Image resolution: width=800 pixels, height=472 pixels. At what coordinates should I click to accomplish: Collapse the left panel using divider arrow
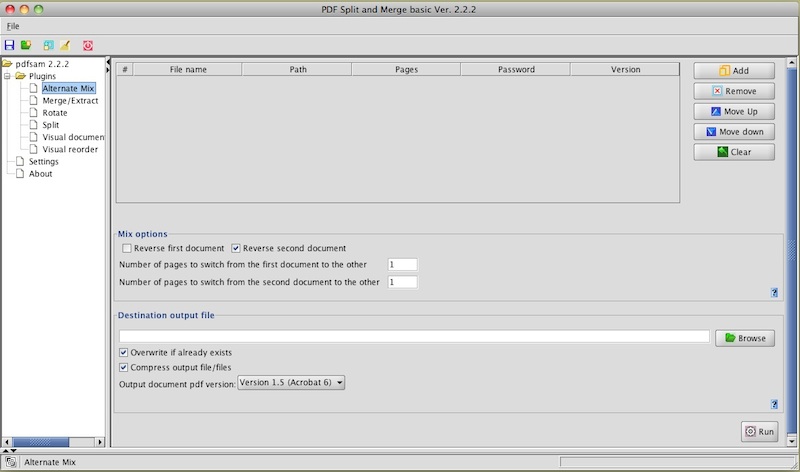(110, 60)
